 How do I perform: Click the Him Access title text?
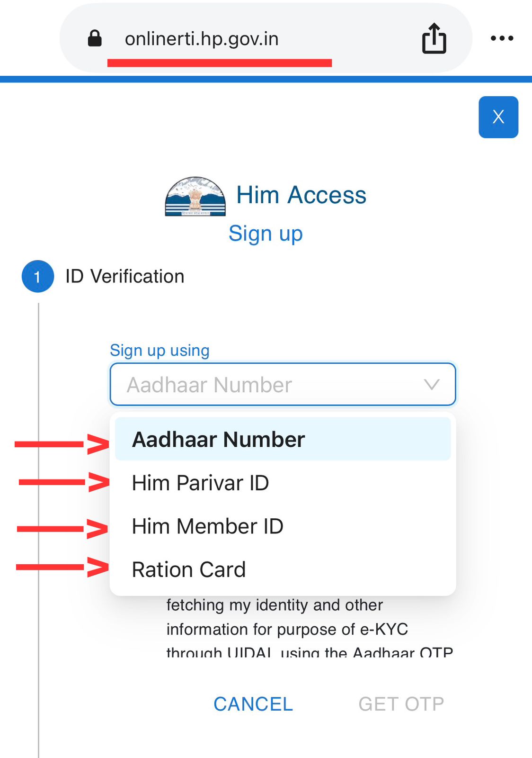tap(301, 195)
